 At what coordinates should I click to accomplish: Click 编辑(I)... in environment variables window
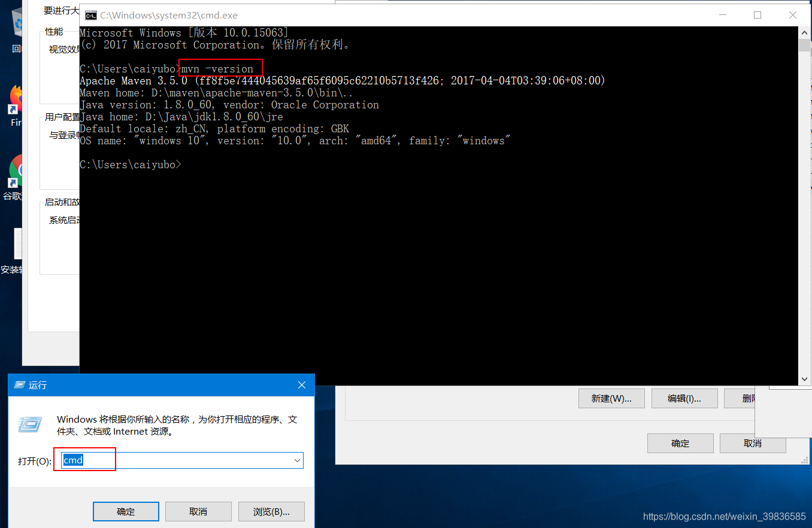click(684, 399)
